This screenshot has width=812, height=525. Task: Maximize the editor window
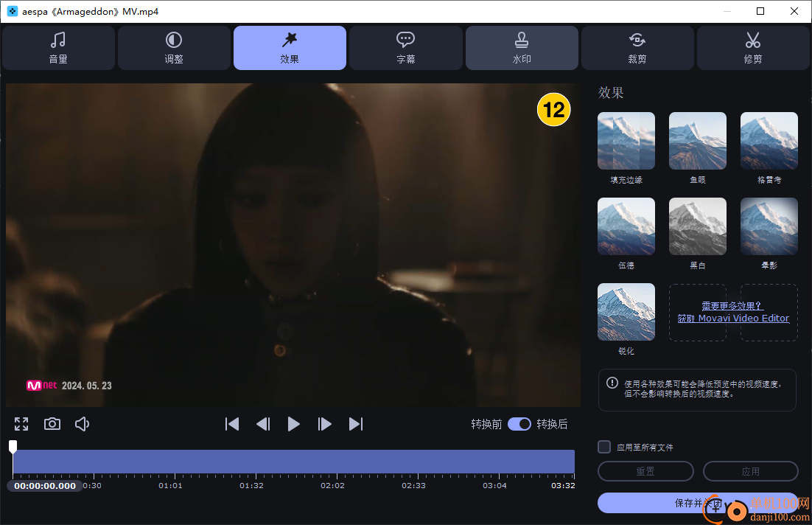tap(760, 11)
